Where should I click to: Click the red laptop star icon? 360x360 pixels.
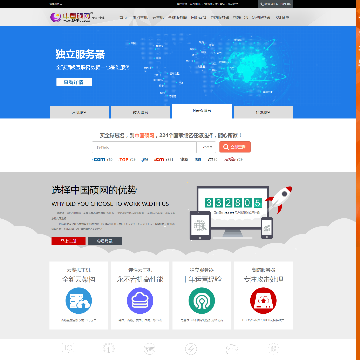263,301
